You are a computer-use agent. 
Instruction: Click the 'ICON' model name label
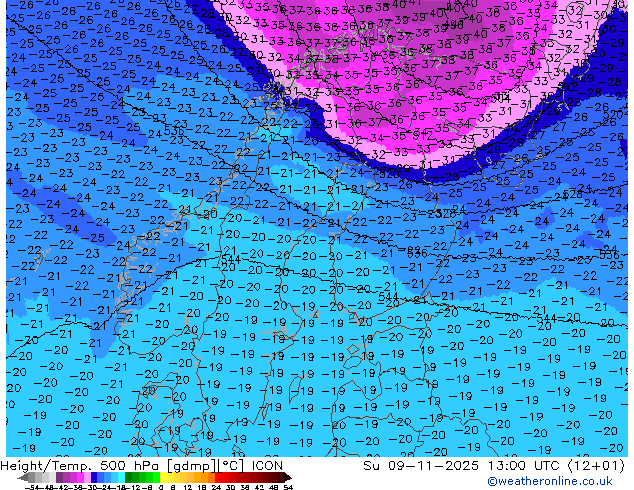click(267, 466)
